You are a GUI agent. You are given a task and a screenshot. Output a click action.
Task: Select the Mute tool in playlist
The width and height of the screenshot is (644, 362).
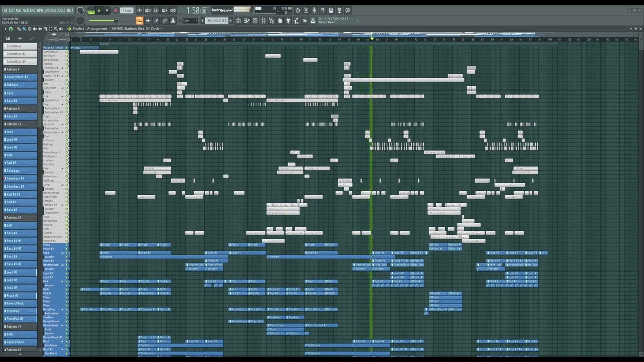[x=34, y=29]
